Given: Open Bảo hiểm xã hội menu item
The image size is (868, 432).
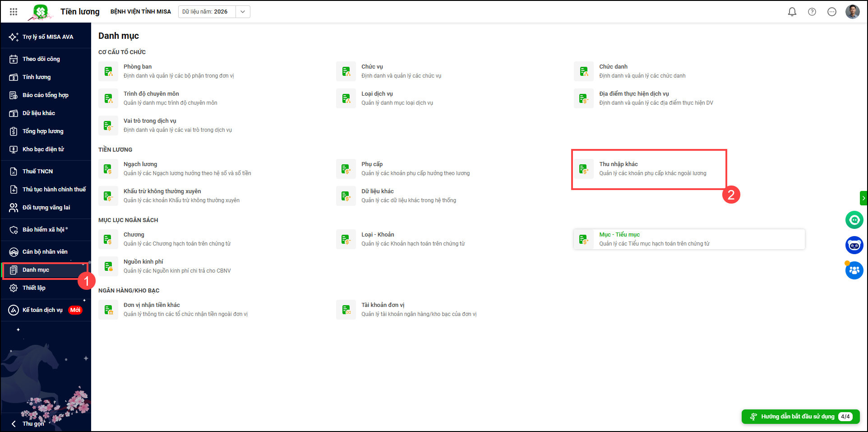Looking at the screenshot, I should [43, 230].
